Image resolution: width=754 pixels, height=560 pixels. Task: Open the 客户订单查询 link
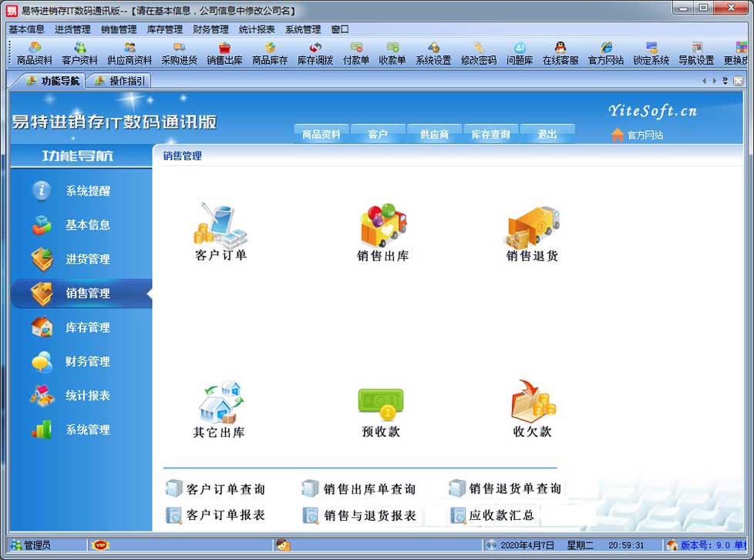(225, 489)
